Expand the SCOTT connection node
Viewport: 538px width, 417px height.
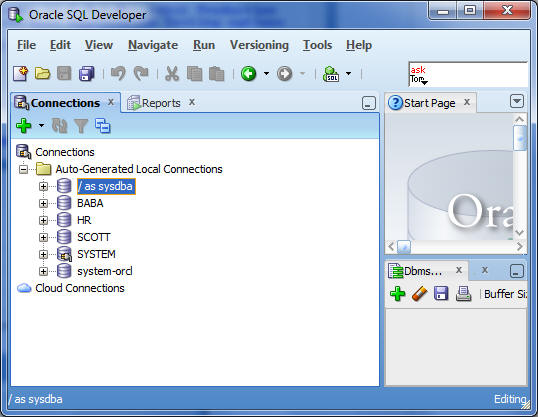[x=43, y=238]
